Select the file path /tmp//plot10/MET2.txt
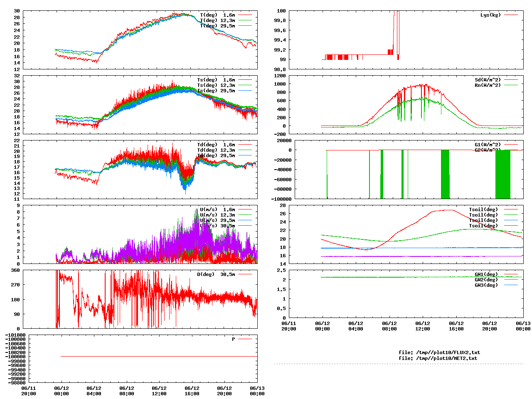Screen dimensions: 532x399 [x=447, y=358]
